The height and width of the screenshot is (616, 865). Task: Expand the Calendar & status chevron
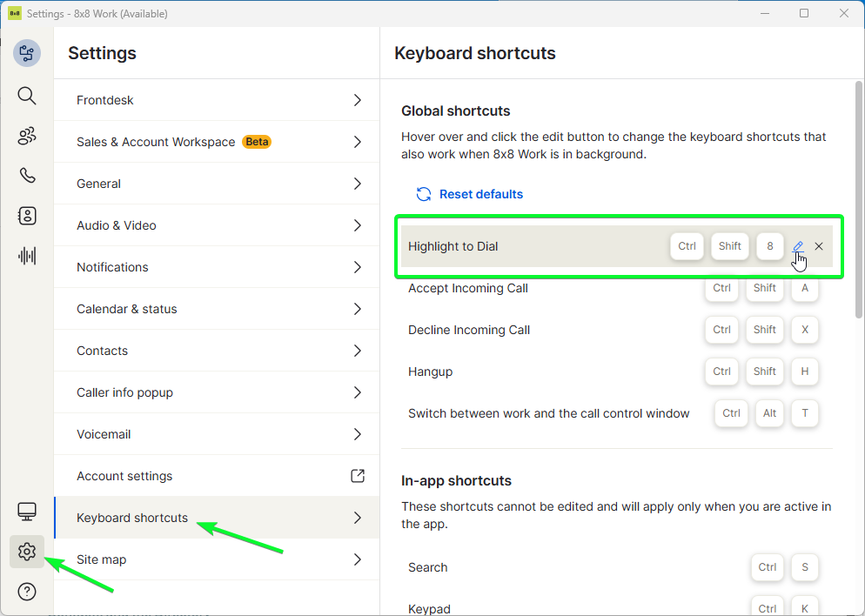tap(358, 309)
